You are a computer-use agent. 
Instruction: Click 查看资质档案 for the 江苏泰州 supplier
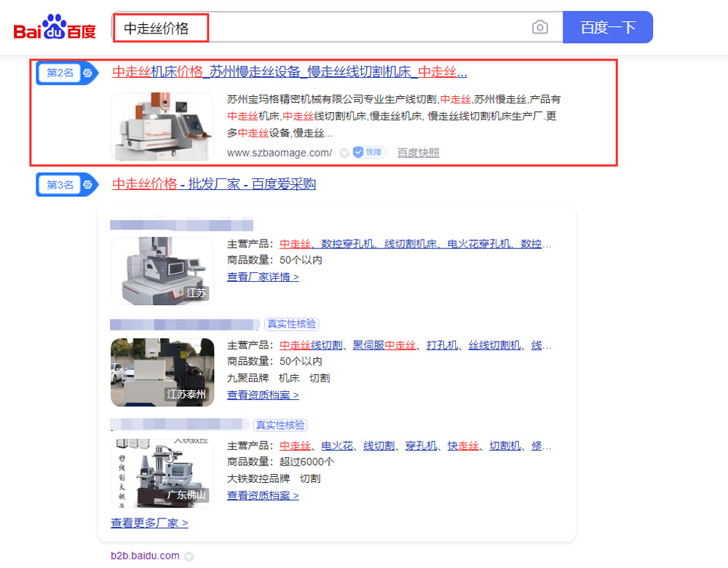263,395
